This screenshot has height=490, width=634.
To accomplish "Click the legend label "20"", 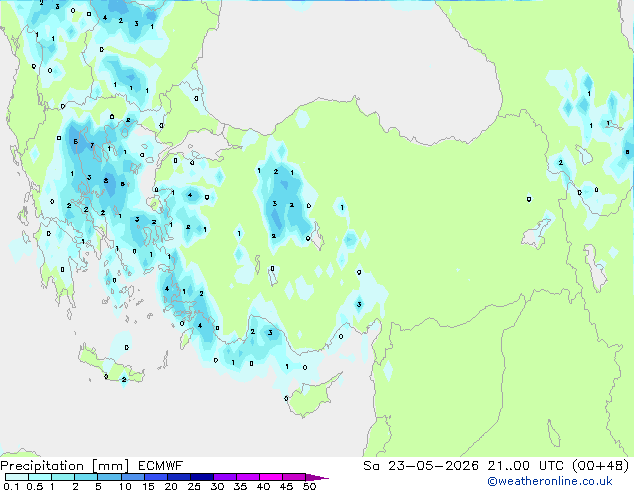I will (x=171, y=486).
